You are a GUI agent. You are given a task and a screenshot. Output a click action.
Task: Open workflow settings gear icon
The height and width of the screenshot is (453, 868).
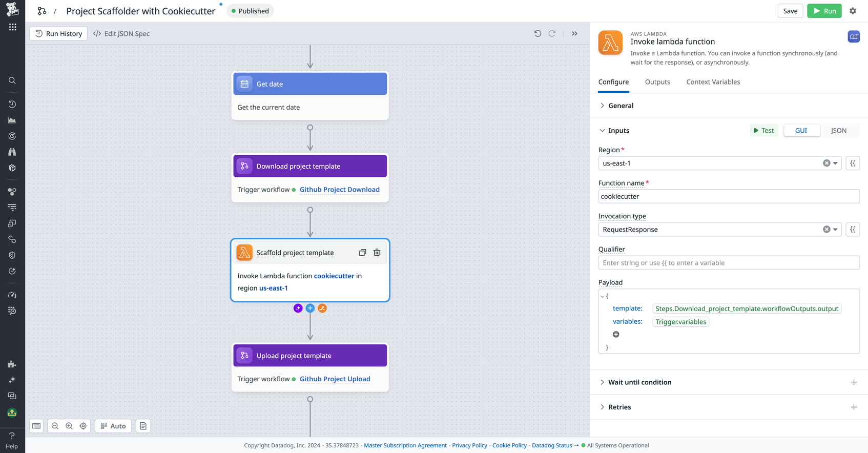tap(853, 11)
